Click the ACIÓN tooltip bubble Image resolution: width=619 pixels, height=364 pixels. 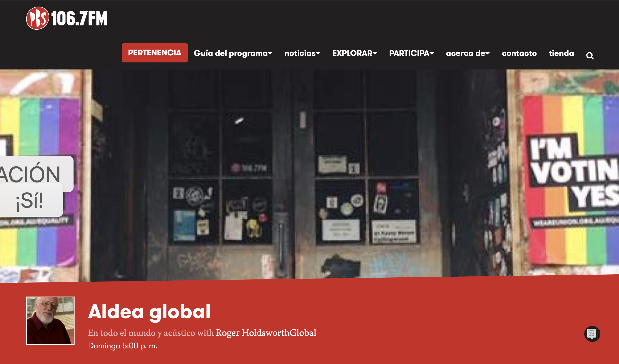[x=35, y=173]
